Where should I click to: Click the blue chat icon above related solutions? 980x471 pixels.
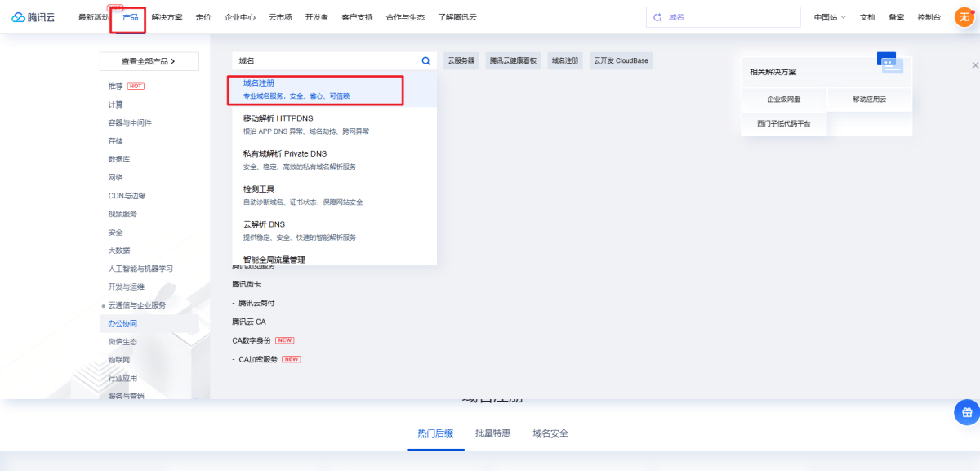pyautogui.click(x=886, y=62)
